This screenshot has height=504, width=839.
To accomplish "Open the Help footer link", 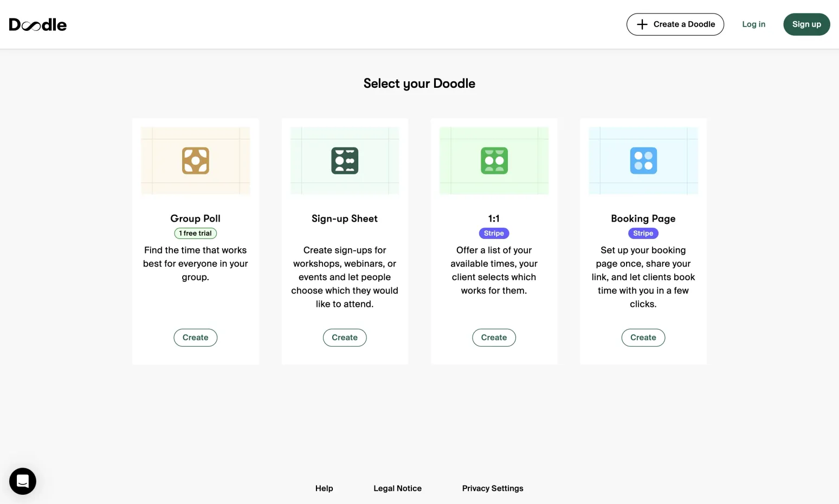I will click(324, 488).
